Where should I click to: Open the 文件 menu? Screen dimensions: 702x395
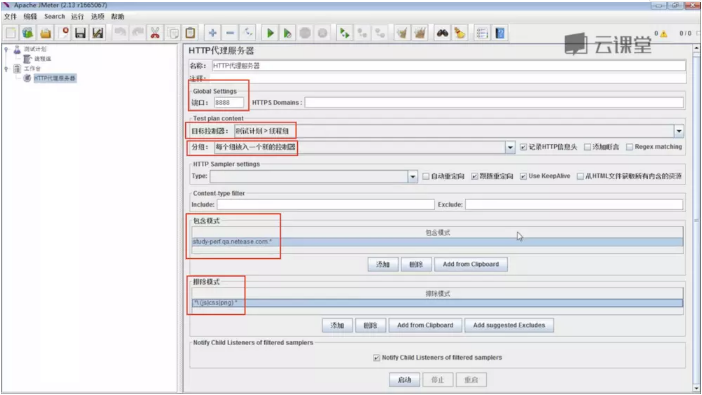(10, 17)
